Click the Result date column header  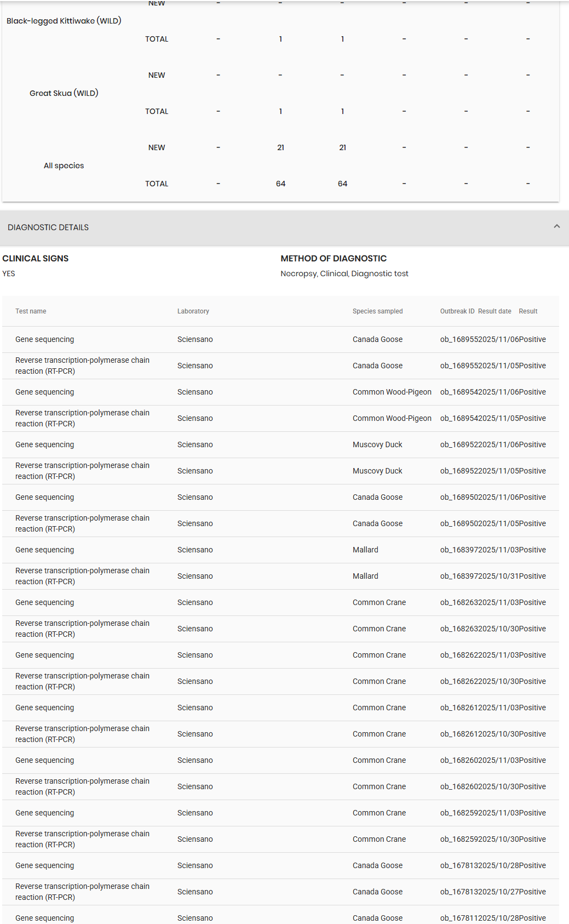click(495, 311)
